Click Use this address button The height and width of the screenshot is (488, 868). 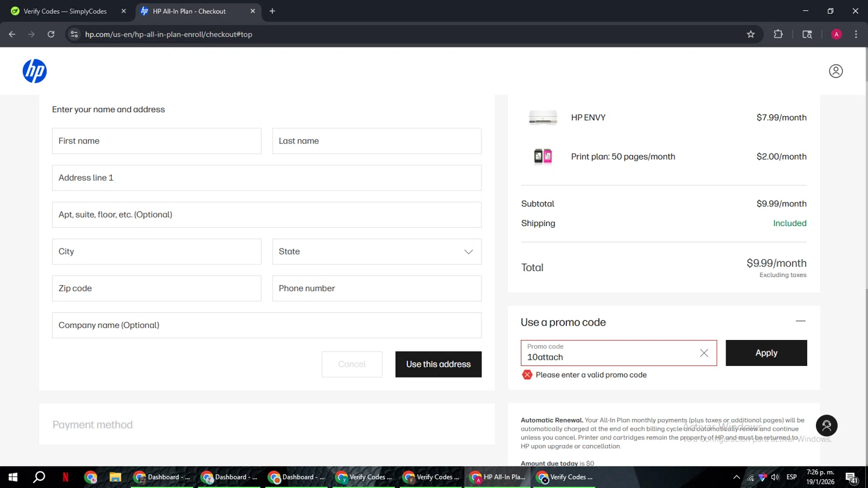438,364
